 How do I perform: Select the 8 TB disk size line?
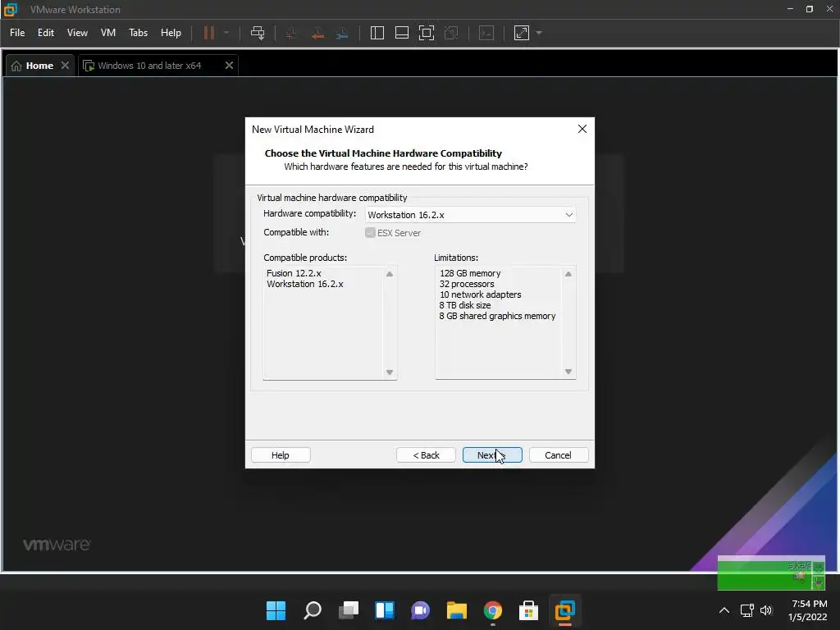pos(464,305)
